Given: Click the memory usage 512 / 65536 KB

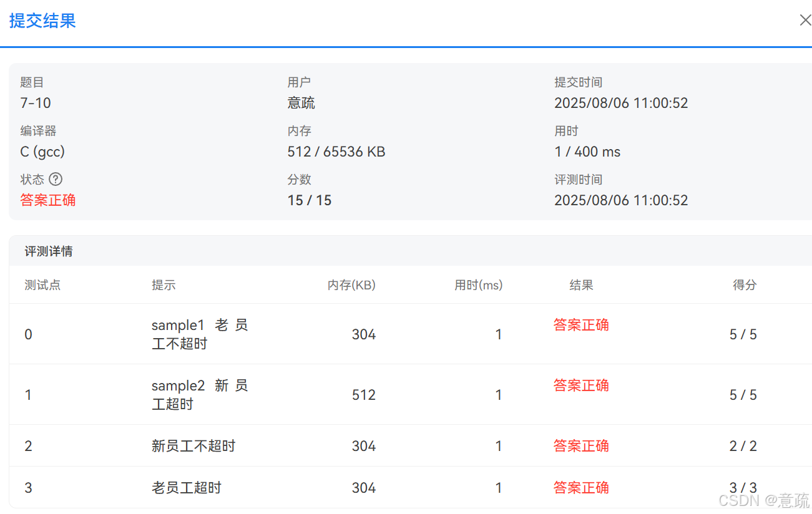Looking at the screenshot, I should (336, 152).
